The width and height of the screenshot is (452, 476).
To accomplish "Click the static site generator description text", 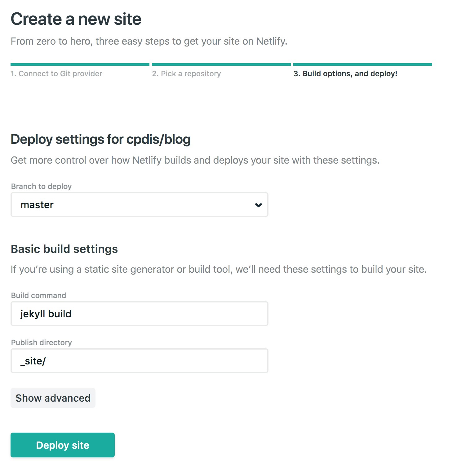I will pos(219,269).
